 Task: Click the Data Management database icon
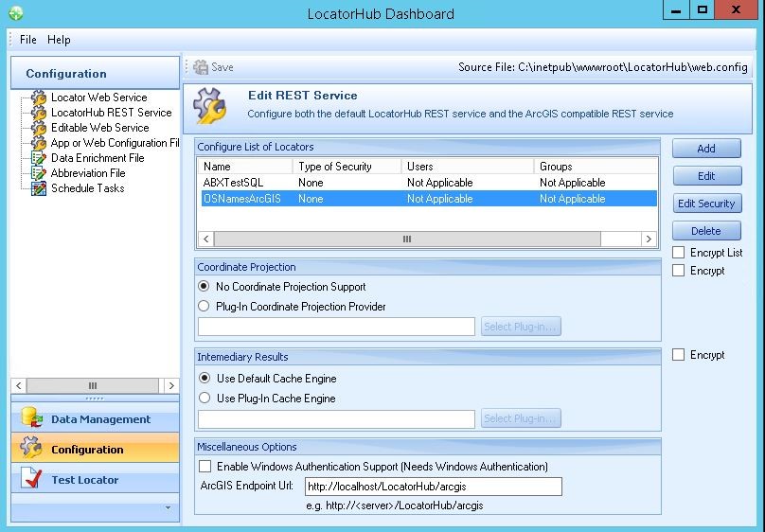(x=31, y=418)
